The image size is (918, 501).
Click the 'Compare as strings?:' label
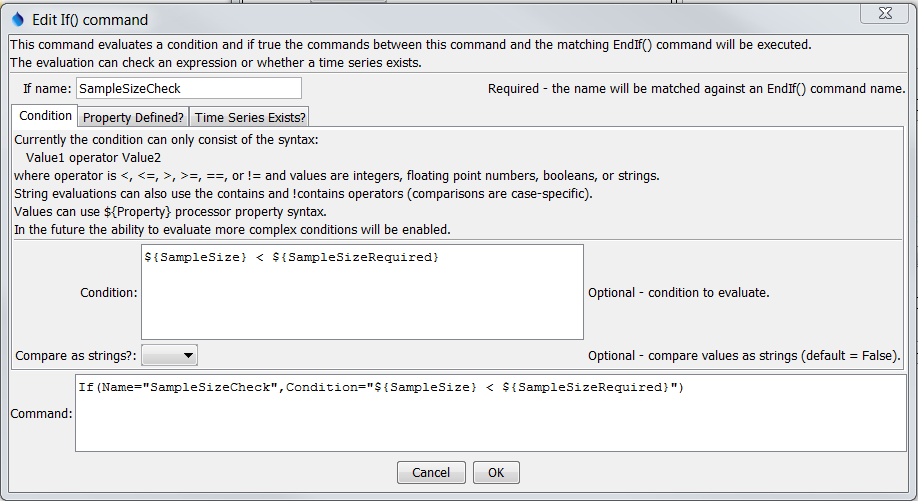coord(76,356)
